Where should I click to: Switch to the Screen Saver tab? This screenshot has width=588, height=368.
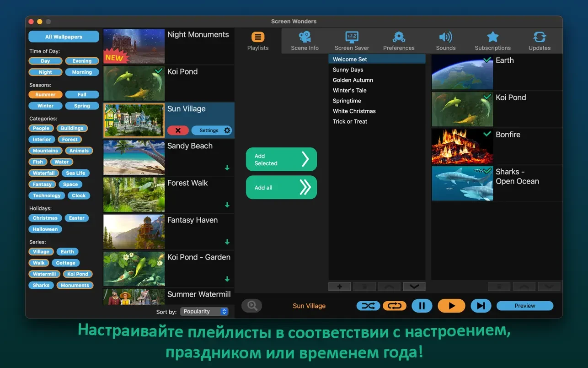coord(352,41)
